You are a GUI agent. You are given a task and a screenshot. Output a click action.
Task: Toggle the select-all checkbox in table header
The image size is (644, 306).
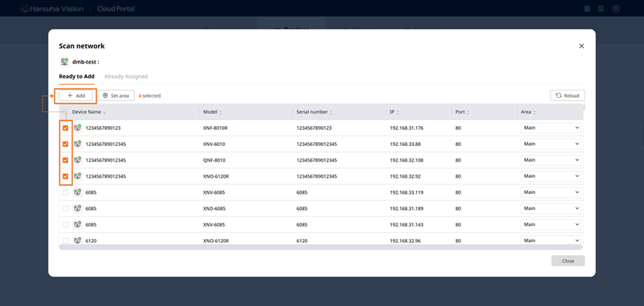pos(66,112)
